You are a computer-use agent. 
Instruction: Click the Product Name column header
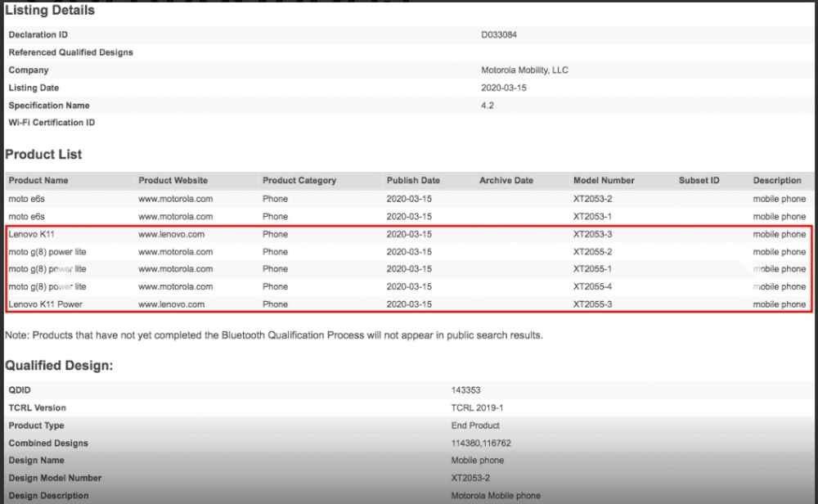point(38,181)
